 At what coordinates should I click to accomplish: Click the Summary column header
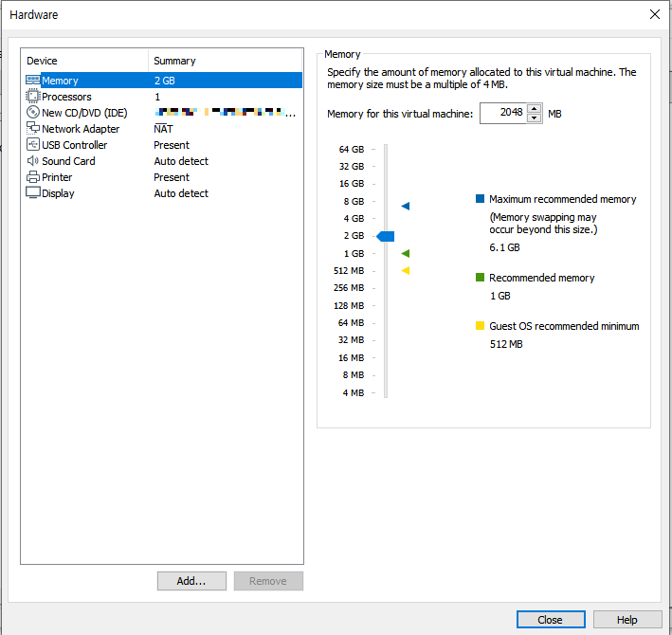[174, 61]
